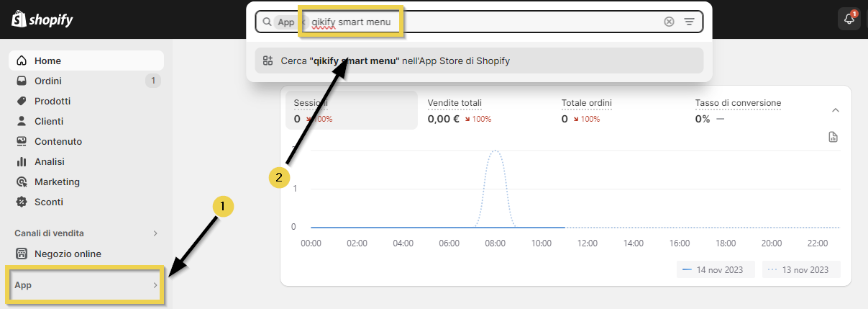Open search filter options icon
The height and width of the screenshot is (309, 868).
pos(689,22)
